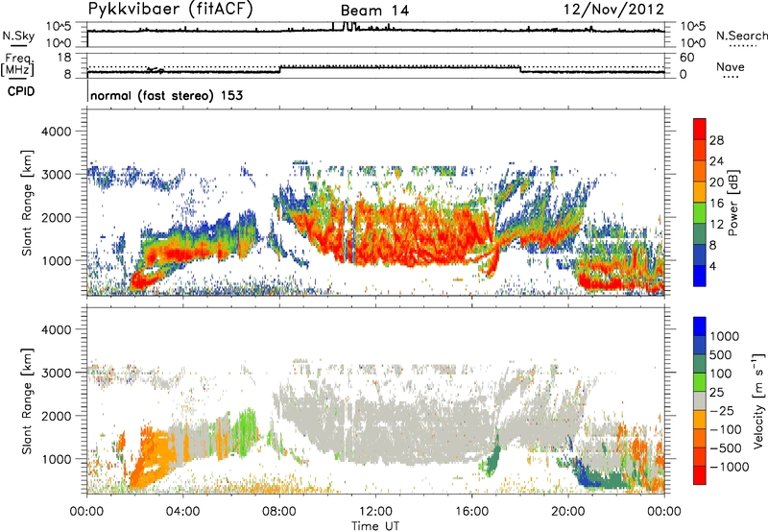Click the '-25' value on the Velocity scale
This screenshot has height=532, width=768.
pos(722,410)
